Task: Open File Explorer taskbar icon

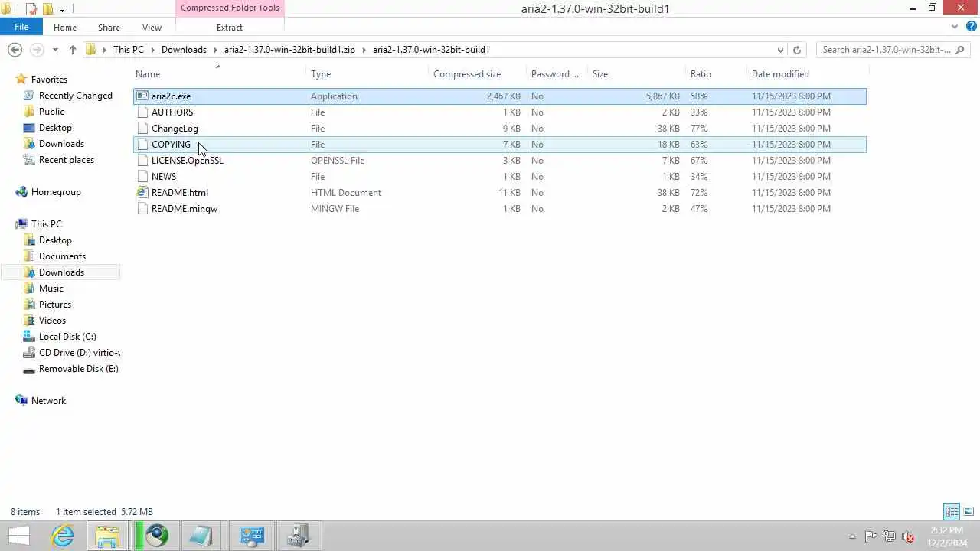Action: (x=108, y=536)
